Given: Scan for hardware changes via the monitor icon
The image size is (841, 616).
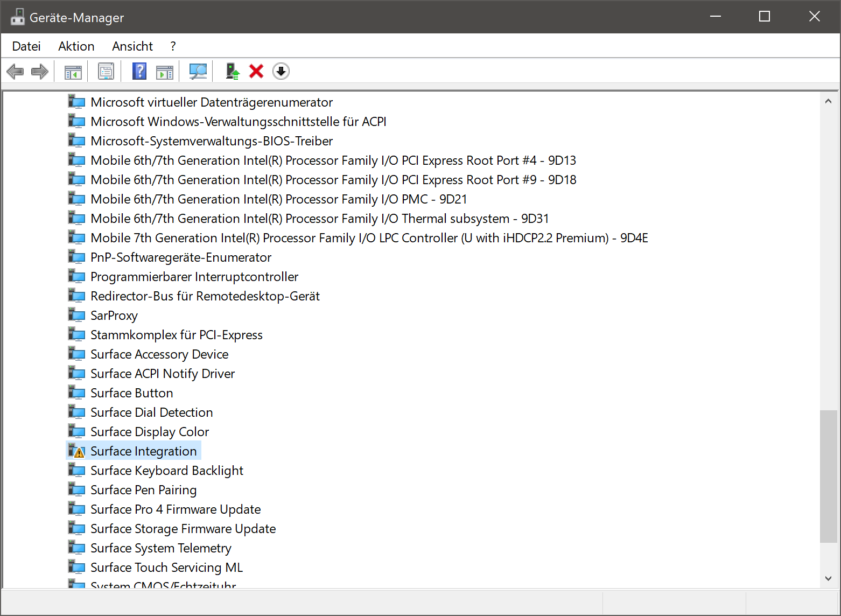Looking at the screenshot, I should pos(198,71).
